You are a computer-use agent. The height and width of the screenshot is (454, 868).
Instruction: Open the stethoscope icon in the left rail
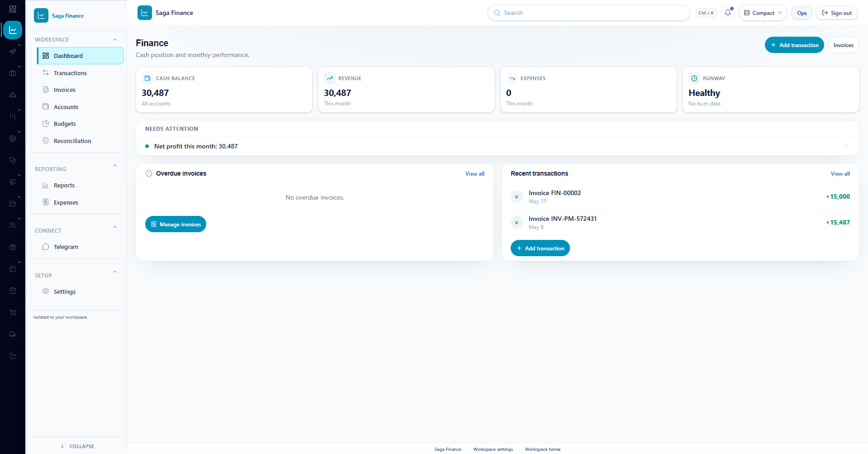13,160
